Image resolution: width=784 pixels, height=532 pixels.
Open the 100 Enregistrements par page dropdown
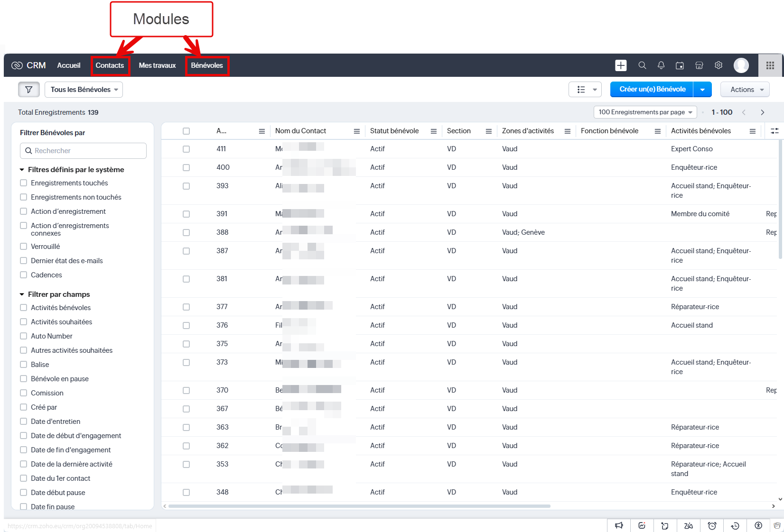click(645, 112)
